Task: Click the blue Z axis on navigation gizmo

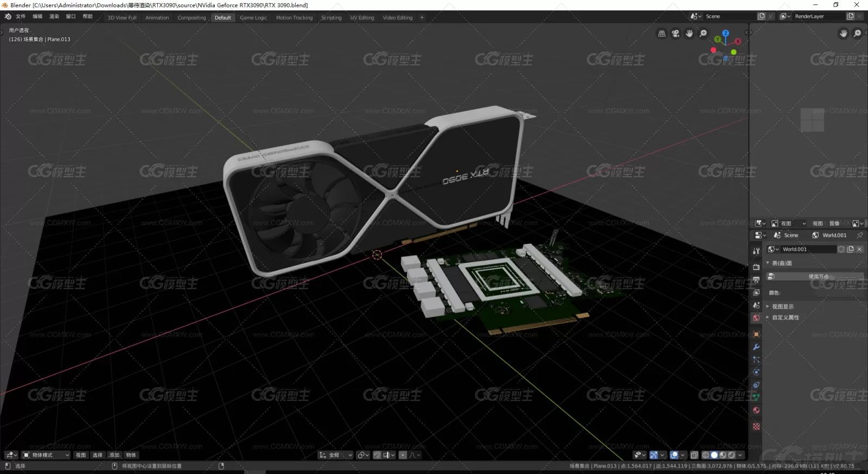Action: tap(725, 33)
